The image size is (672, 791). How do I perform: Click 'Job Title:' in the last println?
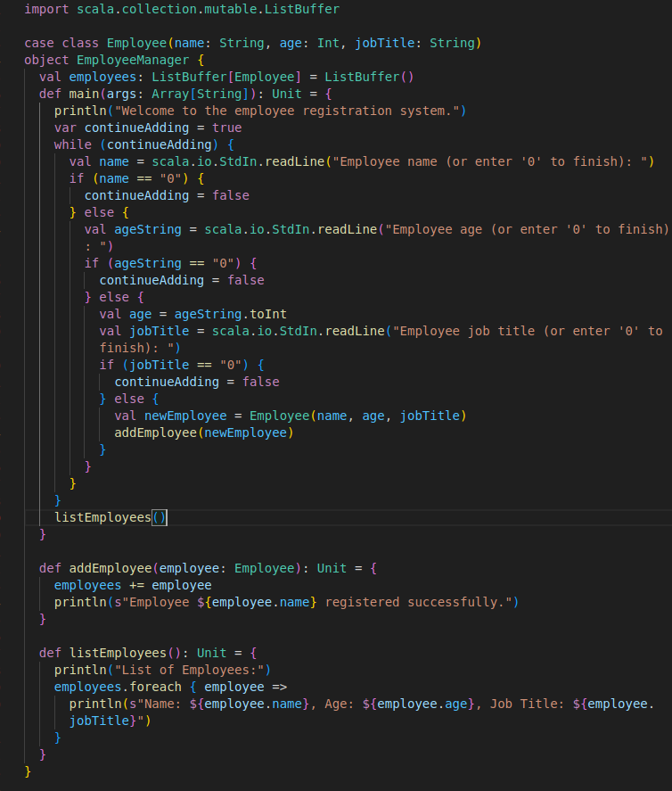tap(527, 704)
